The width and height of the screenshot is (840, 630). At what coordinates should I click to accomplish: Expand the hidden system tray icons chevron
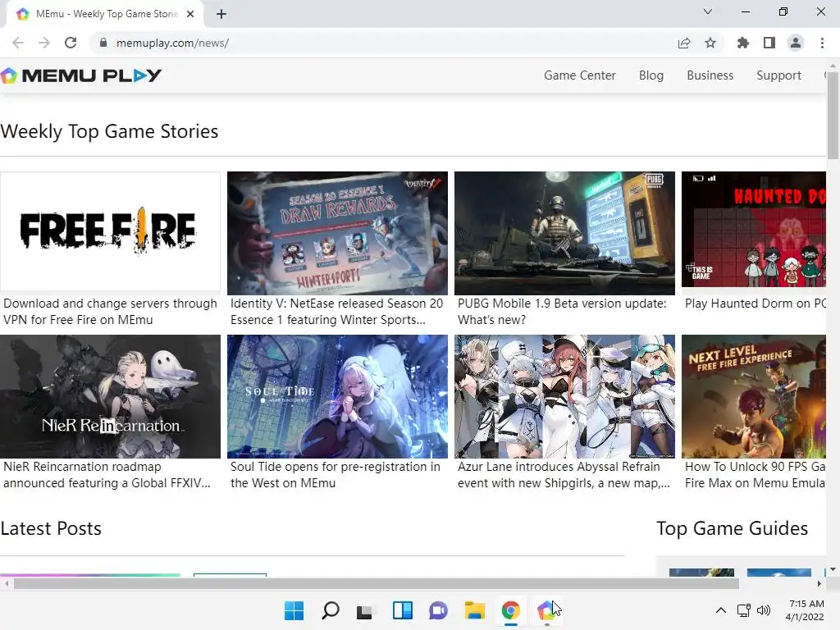[x=721, y=610]
